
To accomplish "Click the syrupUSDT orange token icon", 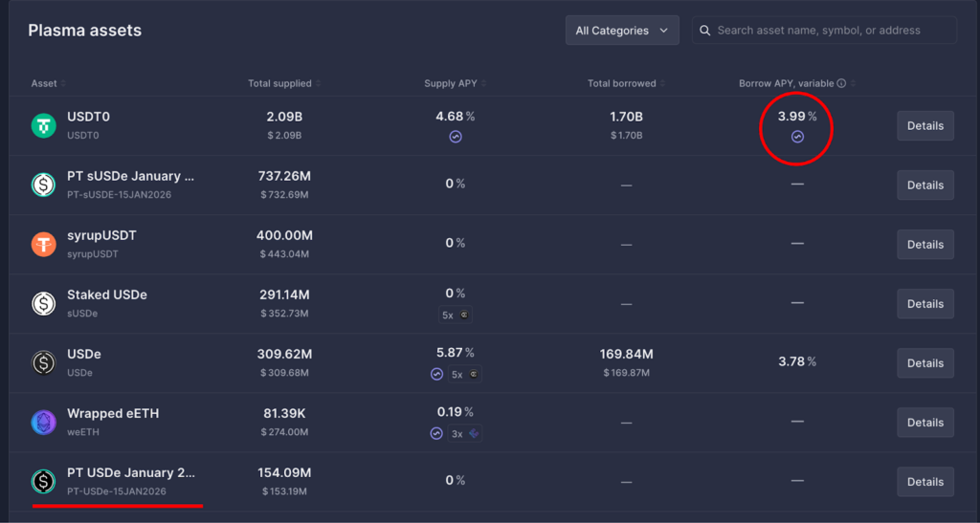I will [x=44, y=245].
